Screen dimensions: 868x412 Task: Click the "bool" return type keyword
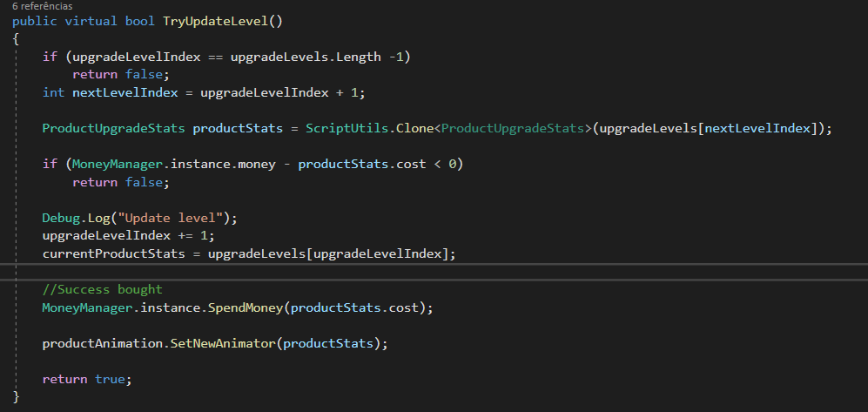click(140, 21)
